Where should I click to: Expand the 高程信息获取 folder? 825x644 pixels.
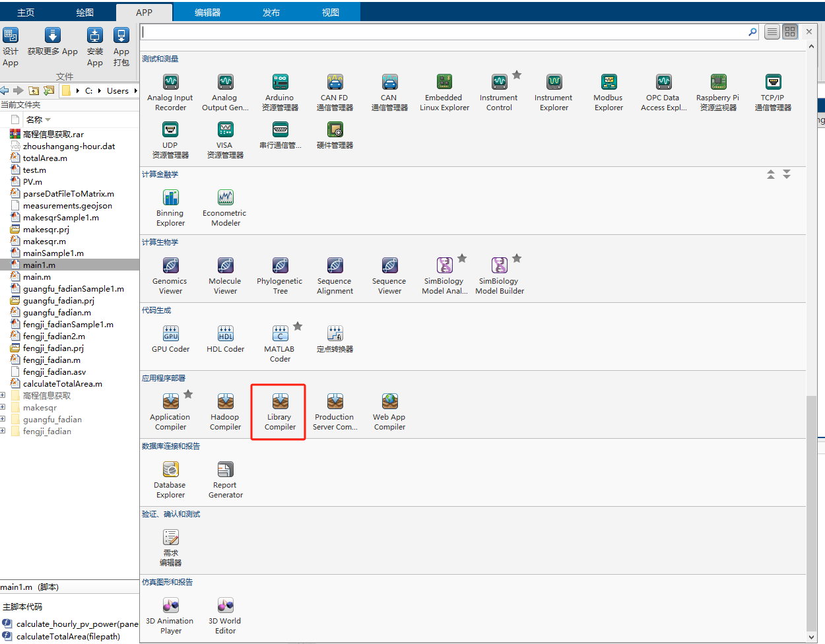[x=3, y=396]
